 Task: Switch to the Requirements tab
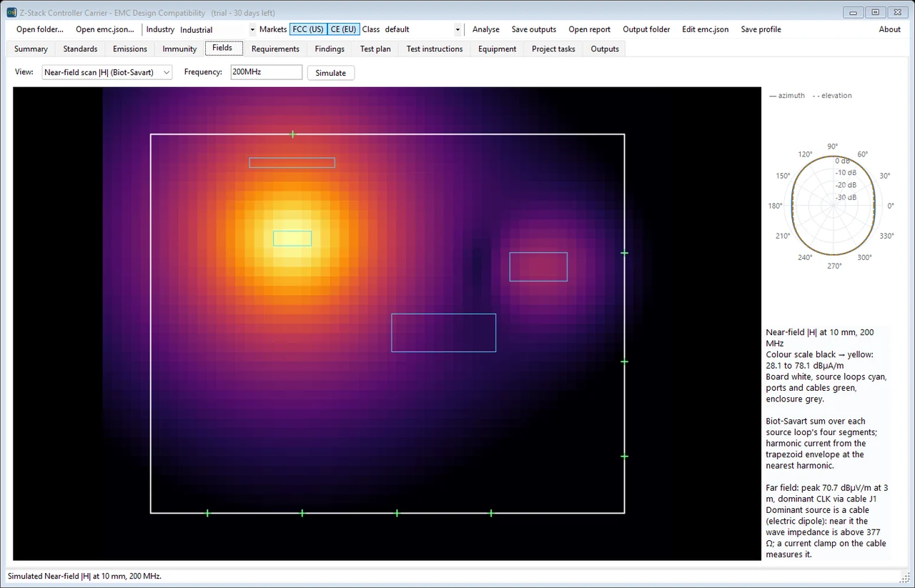click(275, 49)
